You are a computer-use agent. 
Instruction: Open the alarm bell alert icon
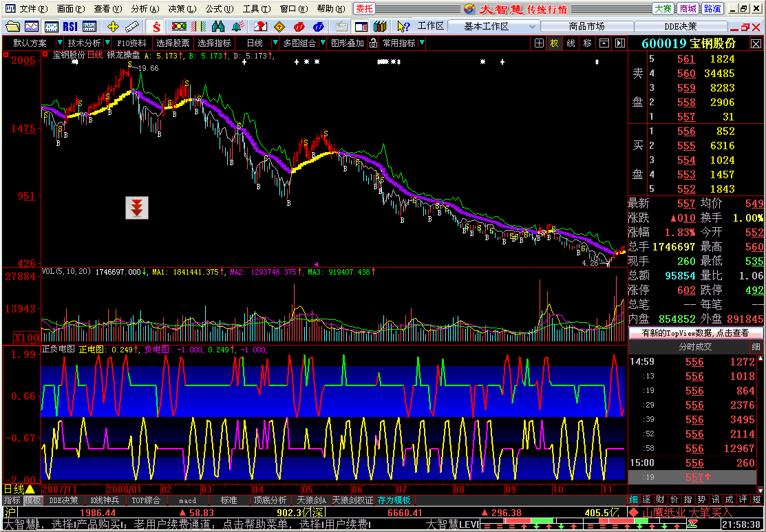[x=238, y=26]
